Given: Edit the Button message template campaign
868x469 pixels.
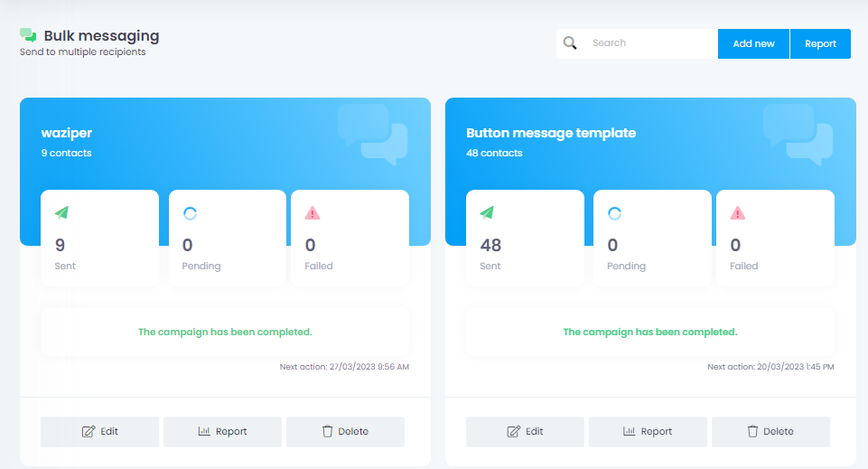Looking at the screenshot, I should click(x=525, y=432).
